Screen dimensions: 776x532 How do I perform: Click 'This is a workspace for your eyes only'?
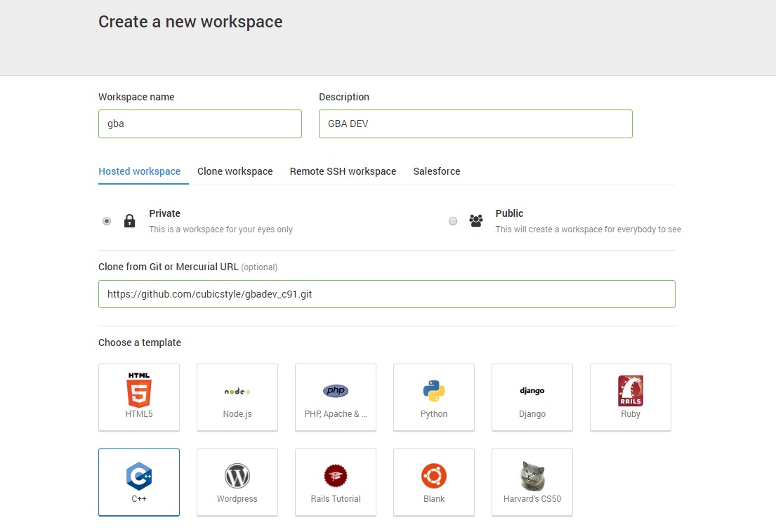[x=221, y=230]
